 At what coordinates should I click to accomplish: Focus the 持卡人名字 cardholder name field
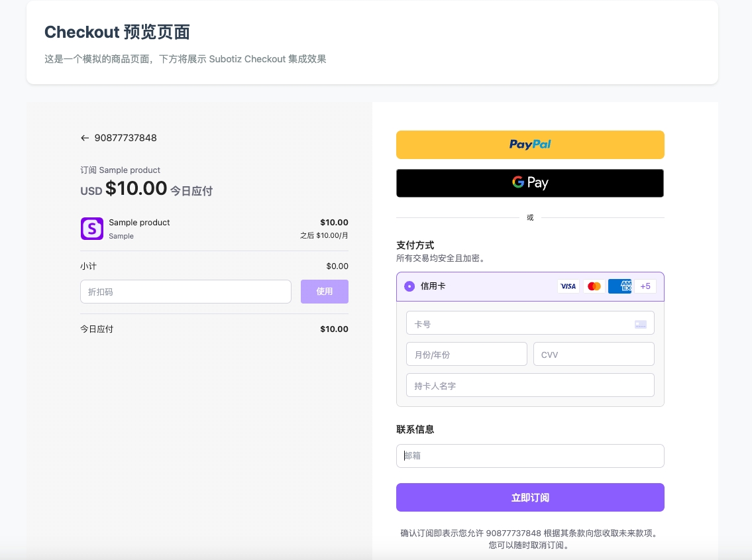pos(530,385)
